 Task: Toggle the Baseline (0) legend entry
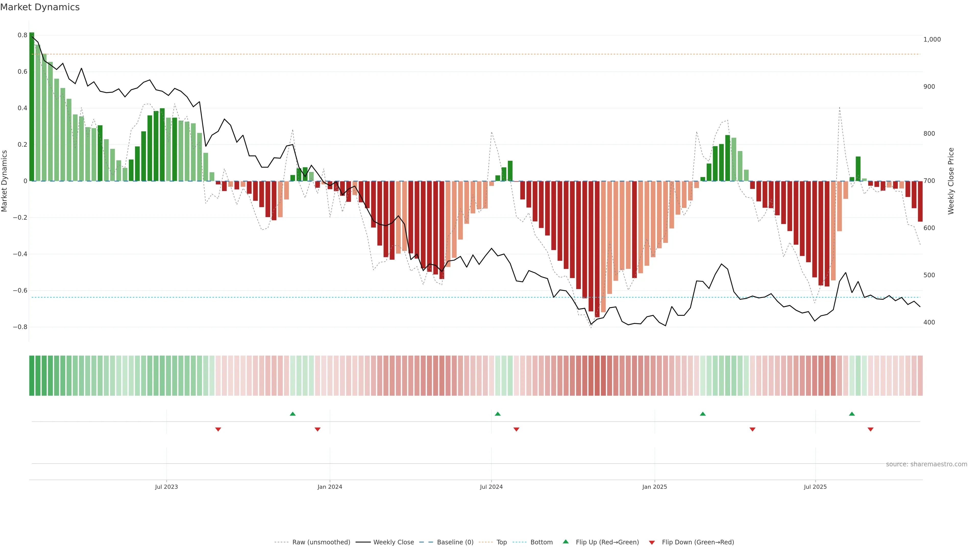(x=455, y=542)
